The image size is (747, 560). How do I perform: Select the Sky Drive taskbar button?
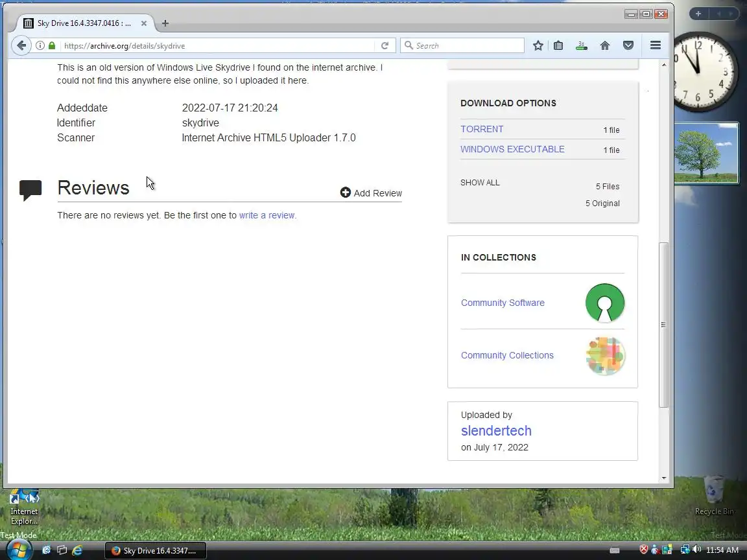156,550
